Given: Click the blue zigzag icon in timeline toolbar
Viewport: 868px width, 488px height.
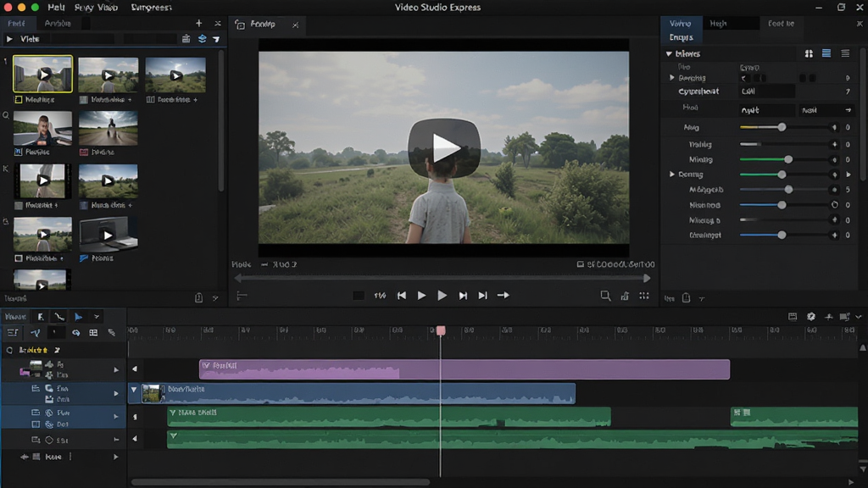Looking at the screenshot, I should coord(36,332).
